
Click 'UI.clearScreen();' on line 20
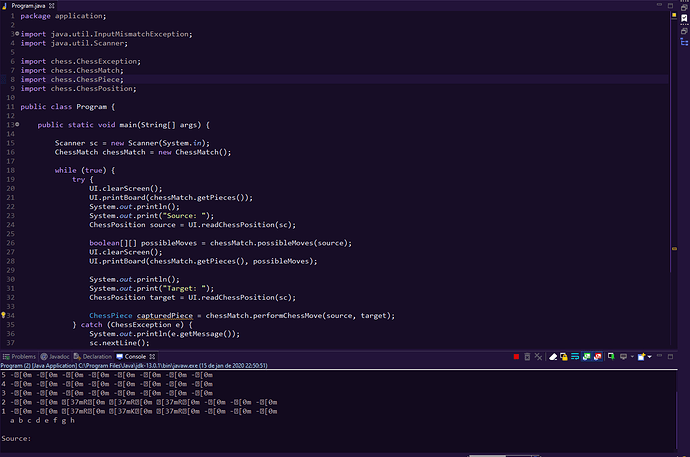point(126,188)
